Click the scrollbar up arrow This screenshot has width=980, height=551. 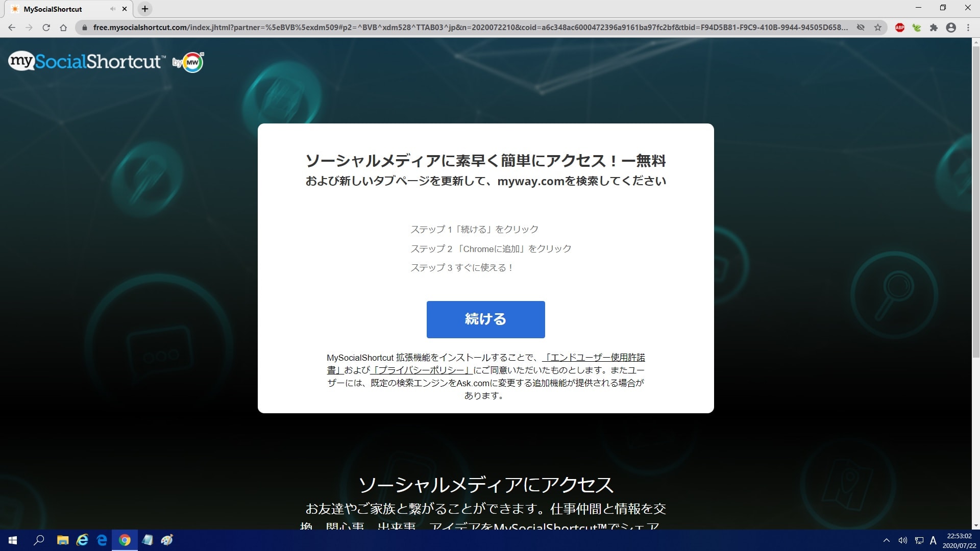coord(976,41)
